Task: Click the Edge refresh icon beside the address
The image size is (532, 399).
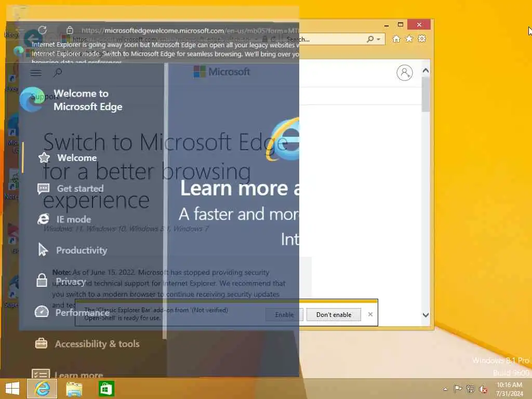Action: 43,30
